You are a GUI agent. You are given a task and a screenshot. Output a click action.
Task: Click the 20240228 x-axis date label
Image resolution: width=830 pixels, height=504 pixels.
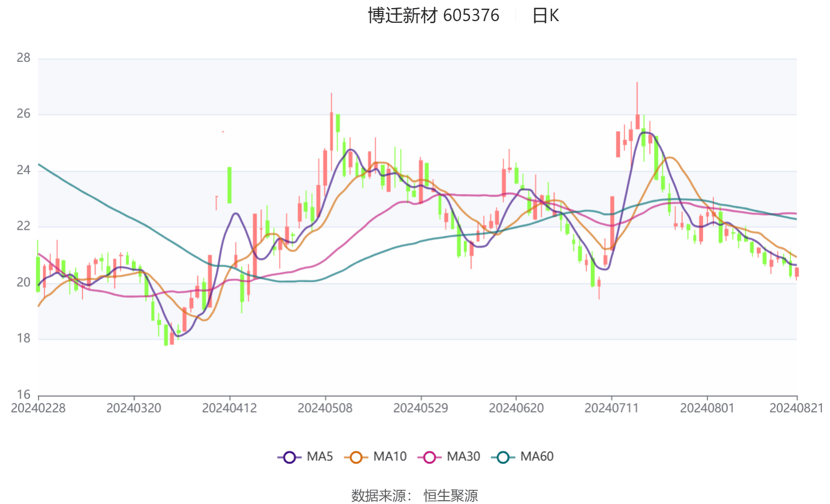(x=38, y=408)
